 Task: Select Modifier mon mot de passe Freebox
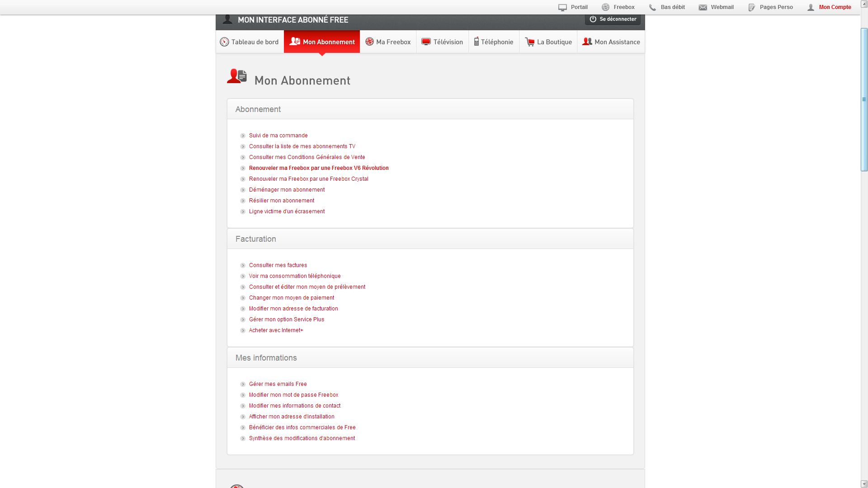[293, 395]
